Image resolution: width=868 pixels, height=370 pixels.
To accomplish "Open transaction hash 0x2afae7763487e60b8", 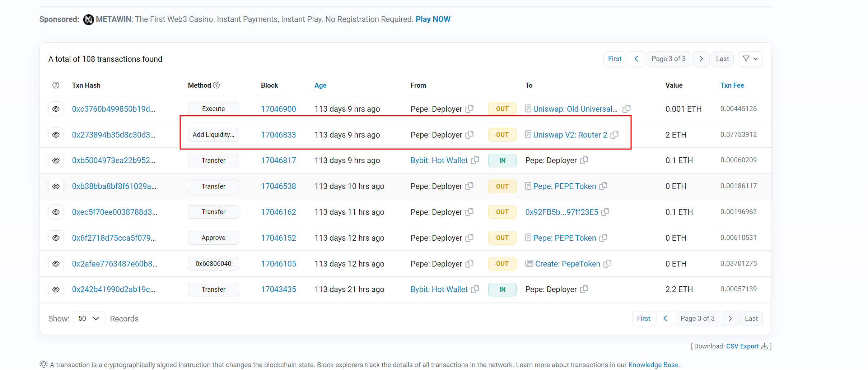I will [x=115, y=264].
